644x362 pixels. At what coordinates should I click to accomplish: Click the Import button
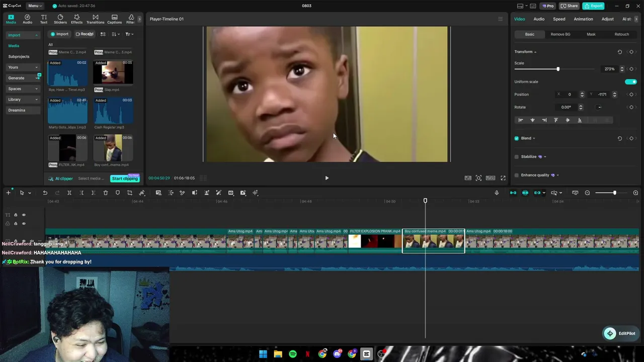click(59, 34)
